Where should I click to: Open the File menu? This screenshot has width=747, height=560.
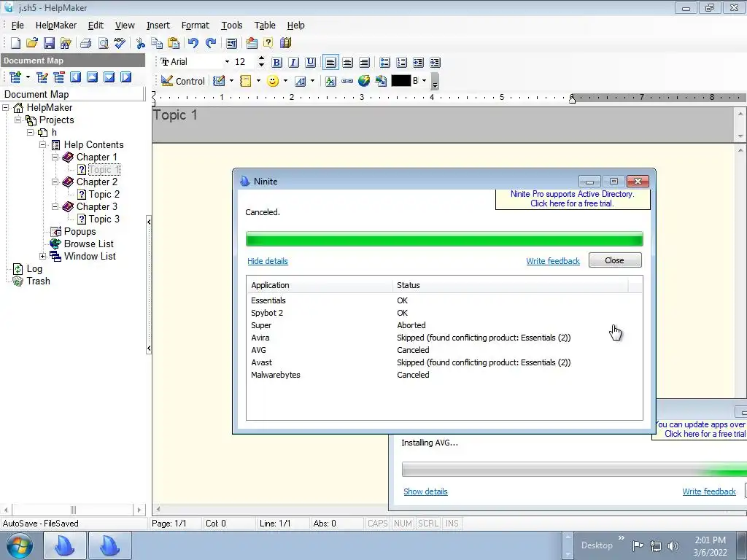pos(18,26)
